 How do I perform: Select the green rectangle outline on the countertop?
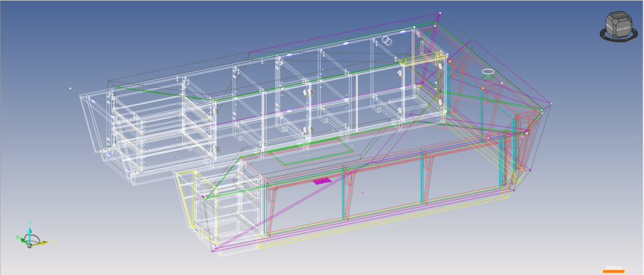[310, 154]
